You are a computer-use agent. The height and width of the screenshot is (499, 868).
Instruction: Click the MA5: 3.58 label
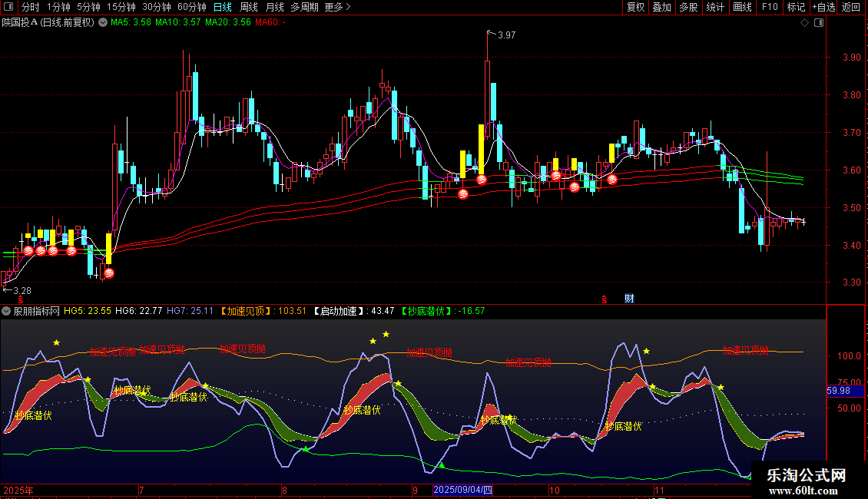click(x=131, y=23)
